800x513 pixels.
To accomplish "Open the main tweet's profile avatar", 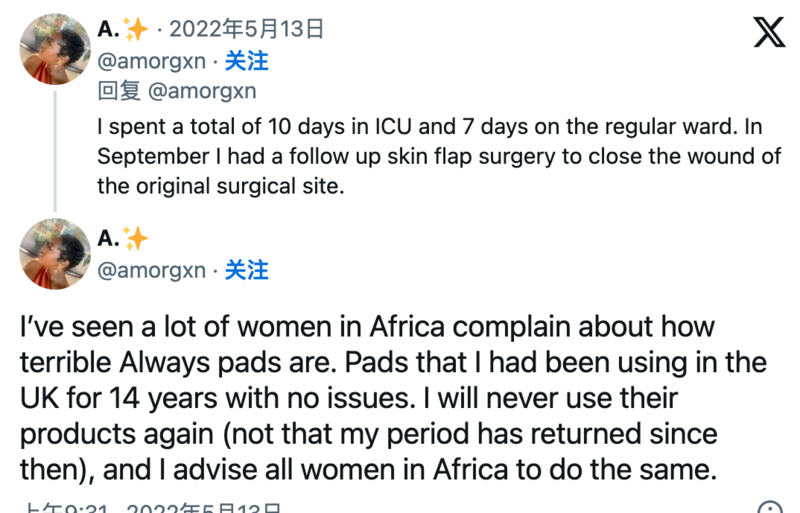I will 55,254.
